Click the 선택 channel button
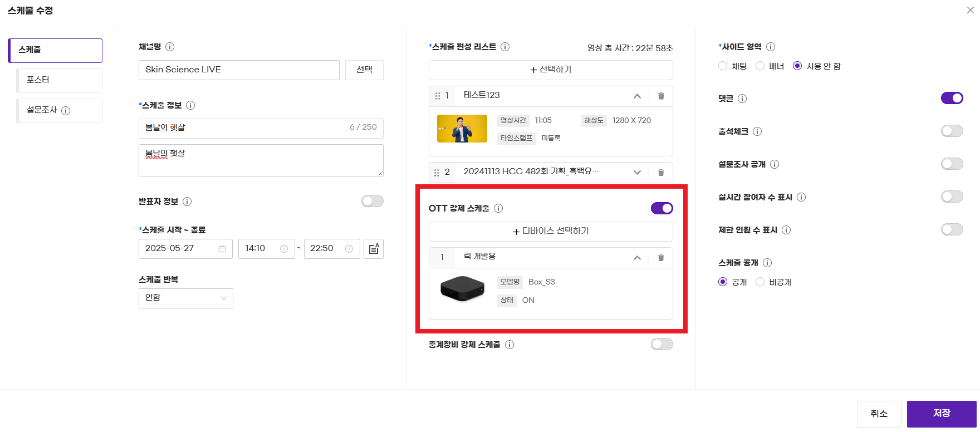The height and width of the screenshot is (432, 980). 364,70
